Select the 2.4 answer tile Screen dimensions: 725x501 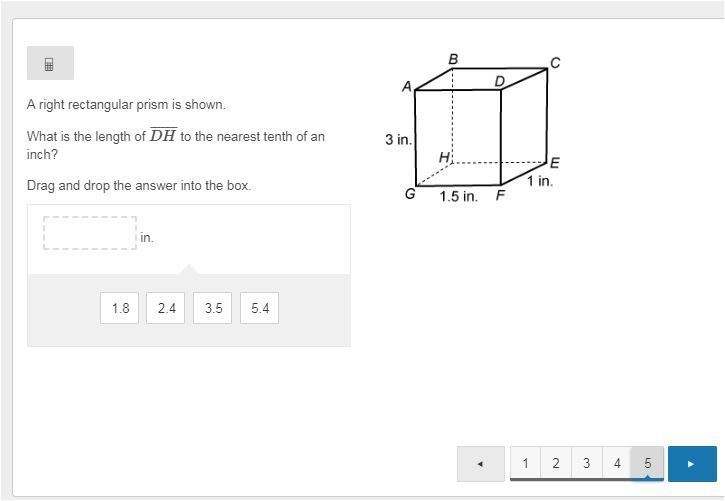(166, 308)
